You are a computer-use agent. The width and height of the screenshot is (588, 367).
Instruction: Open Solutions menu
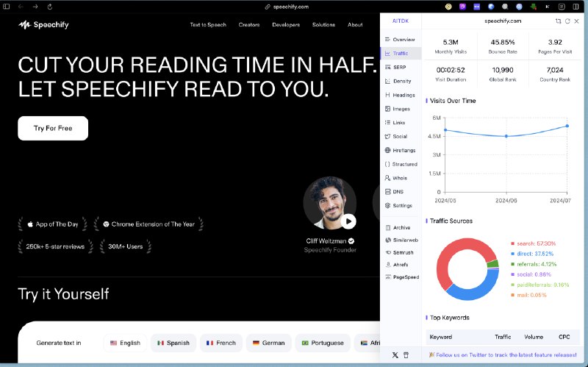tap(323, 25)
